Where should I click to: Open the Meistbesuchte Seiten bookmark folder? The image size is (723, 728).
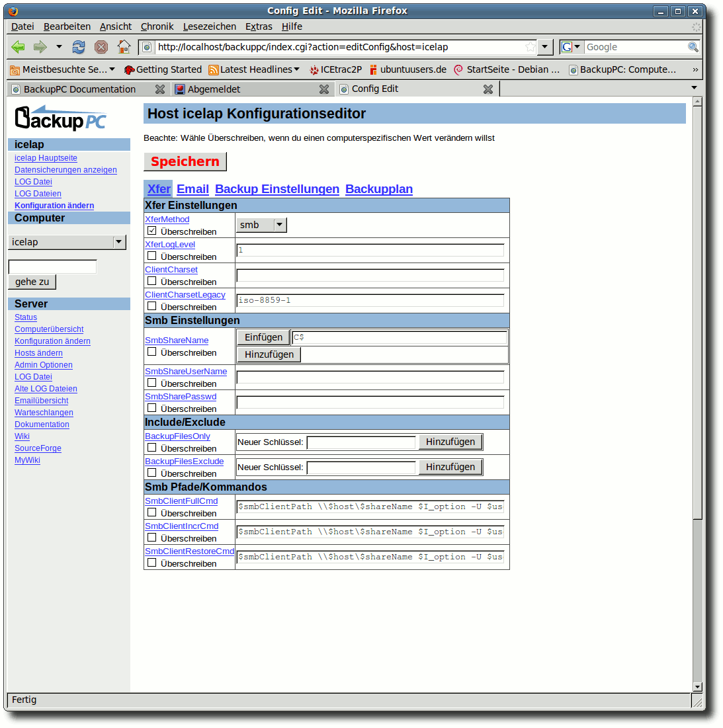point(62,69)
